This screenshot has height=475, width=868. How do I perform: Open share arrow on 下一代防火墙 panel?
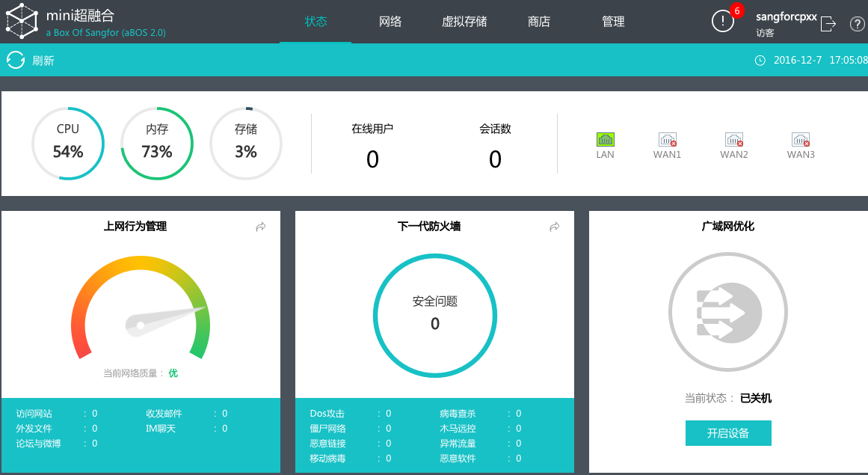click(x=555, y=227)
